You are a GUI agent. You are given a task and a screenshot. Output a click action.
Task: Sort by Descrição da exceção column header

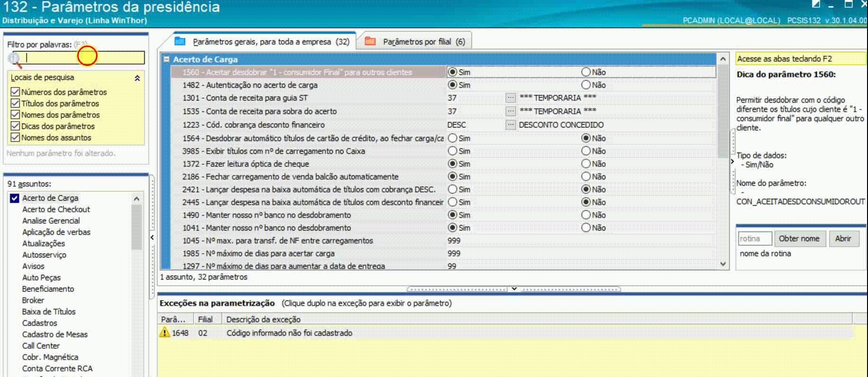pos(537,319)
